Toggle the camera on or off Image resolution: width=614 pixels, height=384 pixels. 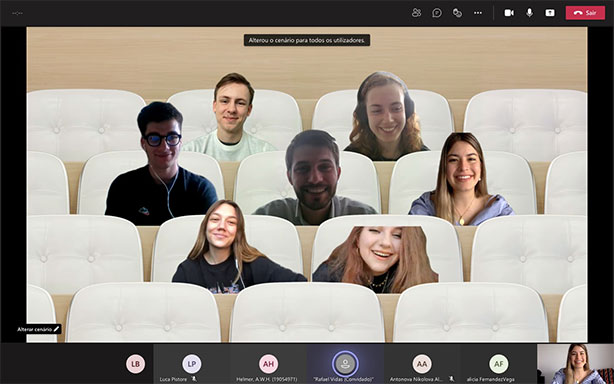pos(509,13)
